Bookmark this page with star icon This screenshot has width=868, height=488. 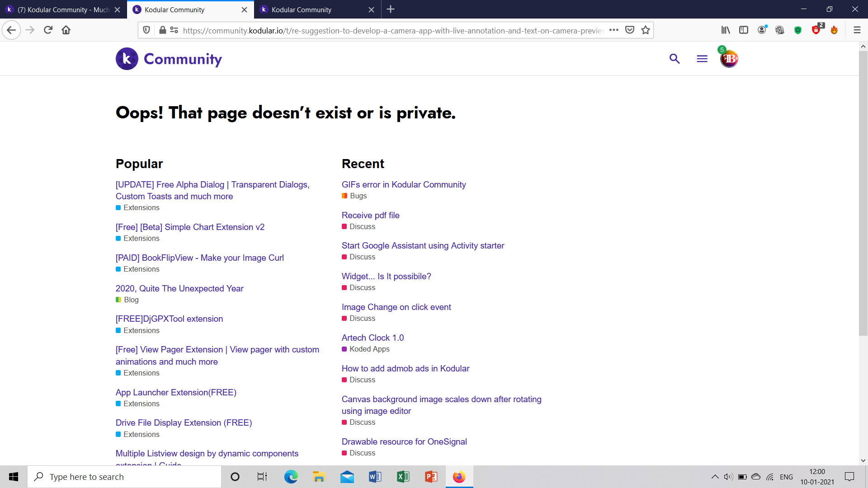coord(646,30)
